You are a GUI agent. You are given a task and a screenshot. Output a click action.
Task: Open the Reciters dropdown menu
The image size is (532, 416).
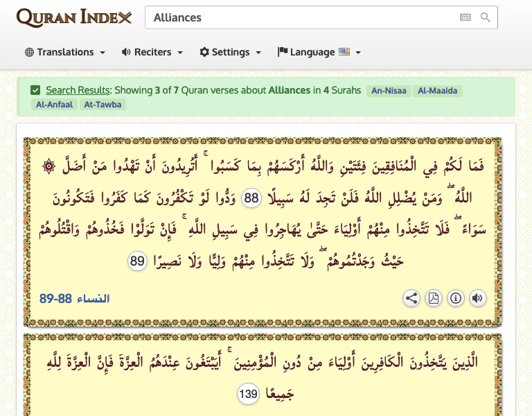152,52
